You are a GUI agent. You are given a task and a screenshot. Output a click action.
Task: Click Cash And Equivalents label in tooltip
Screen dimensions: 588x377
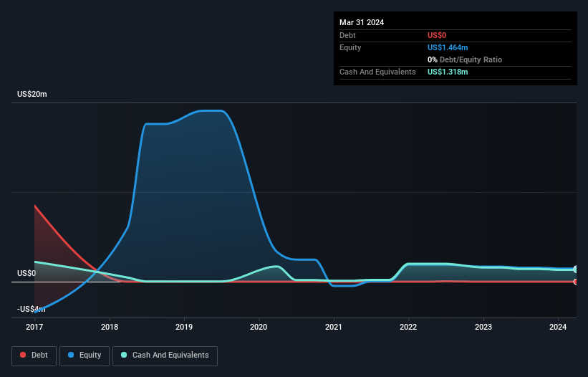point(377,72)
